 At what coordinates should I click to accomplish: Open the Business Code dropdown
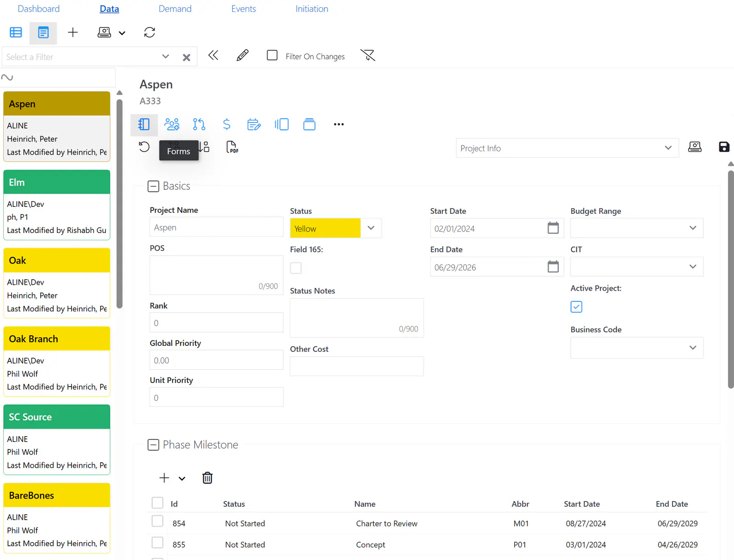click(637, 348)
